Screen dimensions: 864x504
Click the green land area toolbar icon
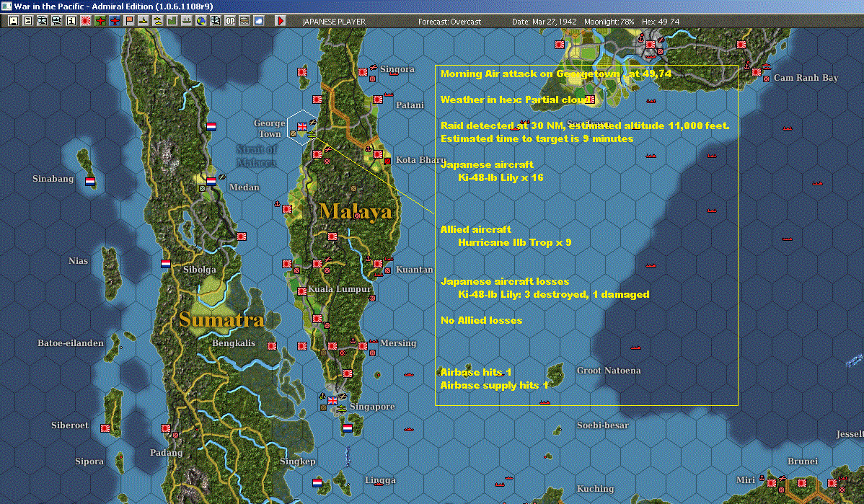point(172,21)
